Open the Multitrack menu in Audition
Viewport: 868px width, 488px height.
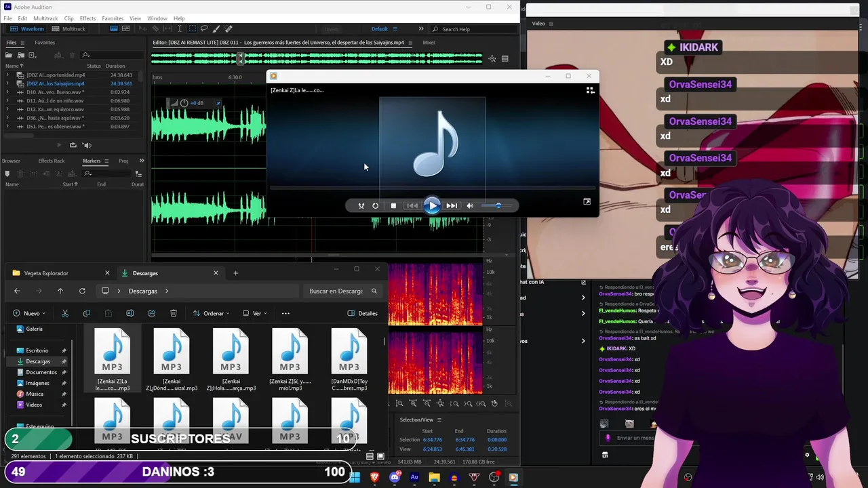45,18
